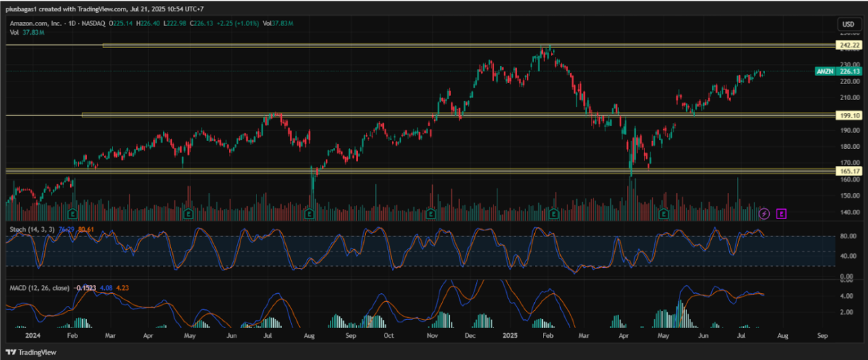The width and height of the screenshot is (868, 360).
Task: Click the 40.00 label on the Stoch scale
Action: [x=849, y=256]
